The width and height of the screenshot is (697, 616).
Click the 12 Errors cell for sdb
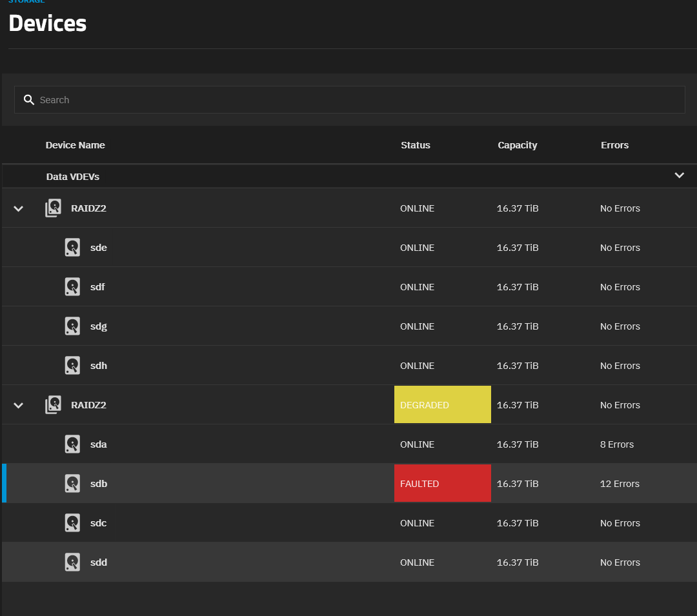[620, 484]
